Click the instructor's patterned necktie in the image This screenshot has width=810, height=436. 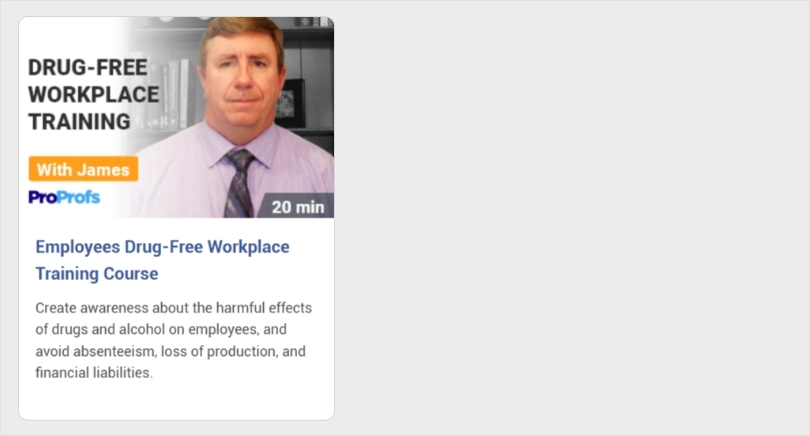(x=239, y=183)
